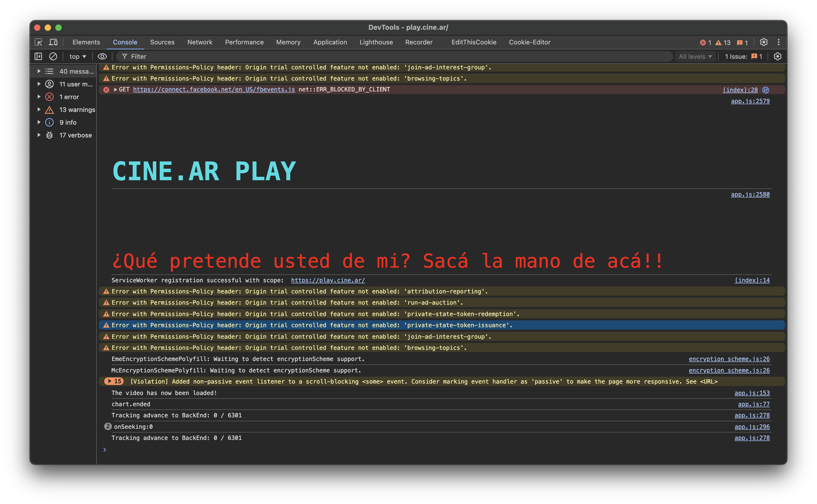This screenshot has width=817, height=504.
Task: Open the app.js:296 source link
Action: (x=752, y=427)
